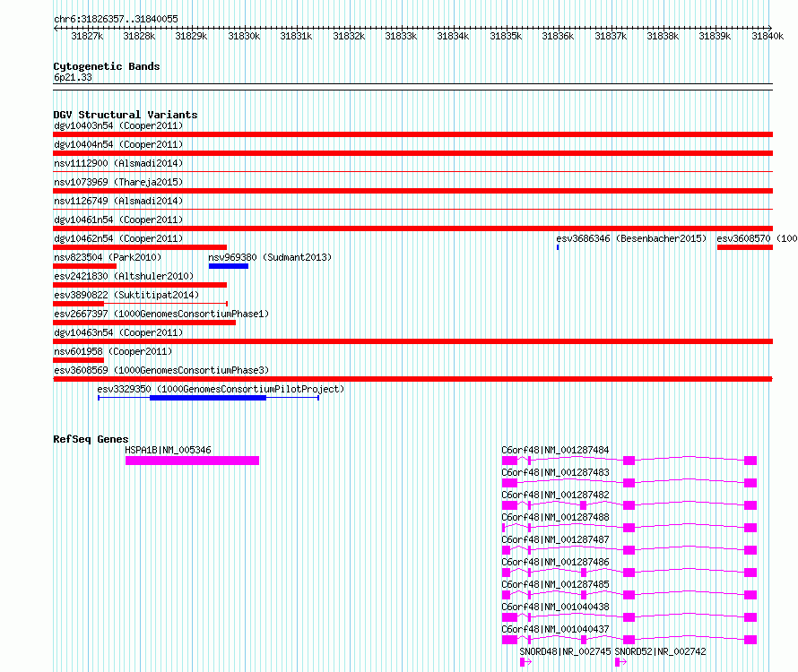This screenshot has width=798, height=672.
Task: Click the right arrowhead of the ruler
Action: pyautogui.click(x=770, y=28)
